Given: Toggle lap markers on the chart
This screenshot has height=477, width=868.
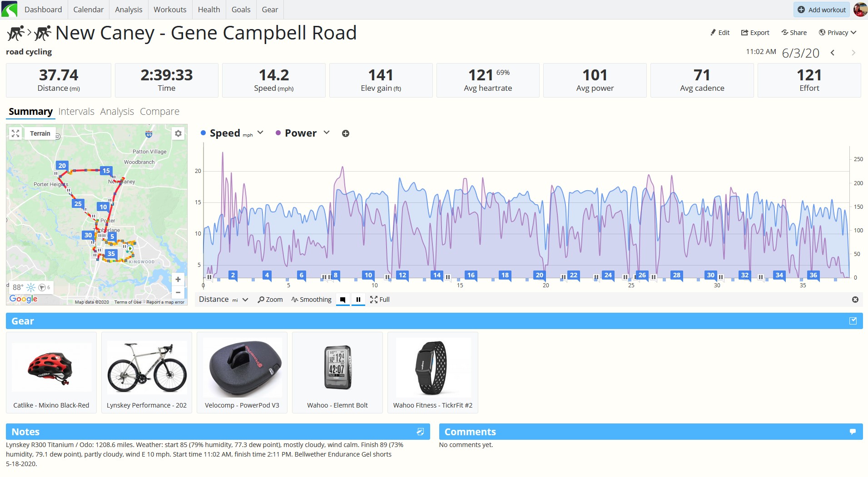Looking at the screenshot, I should pyautogui.click(x=343, y=300).
